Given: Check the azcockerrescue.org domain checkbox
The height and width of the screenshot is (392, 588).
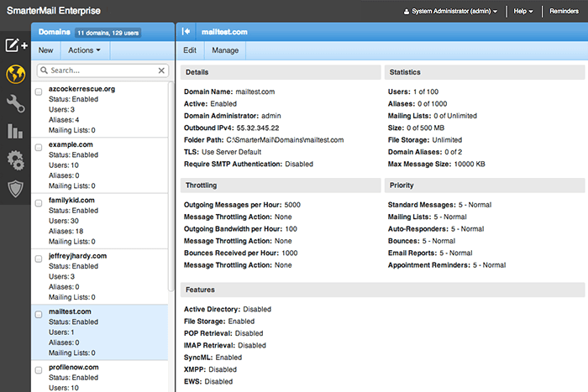Looking at the screenshot, I should (39, 91).
